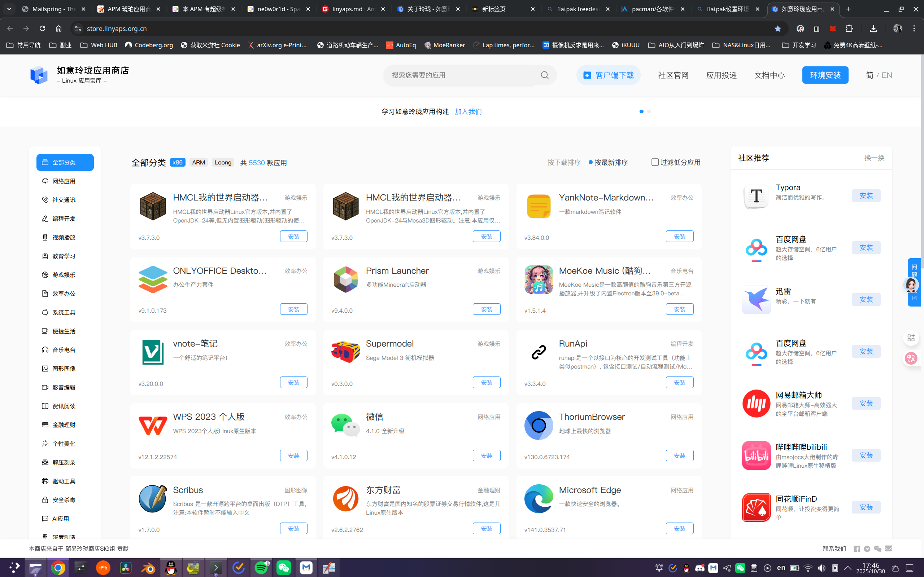Click the Microsoft Edge app icon
924x577 pixels.
click(539, 499)
